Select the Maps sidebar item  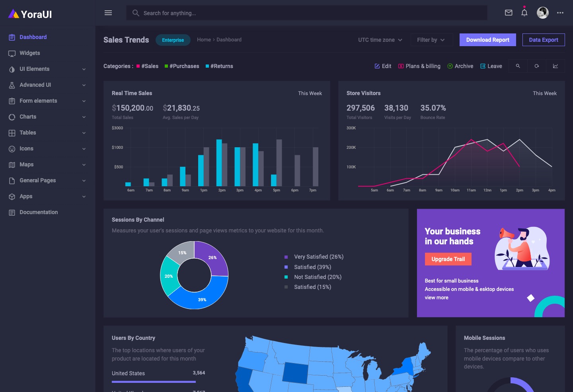(48, 164)
